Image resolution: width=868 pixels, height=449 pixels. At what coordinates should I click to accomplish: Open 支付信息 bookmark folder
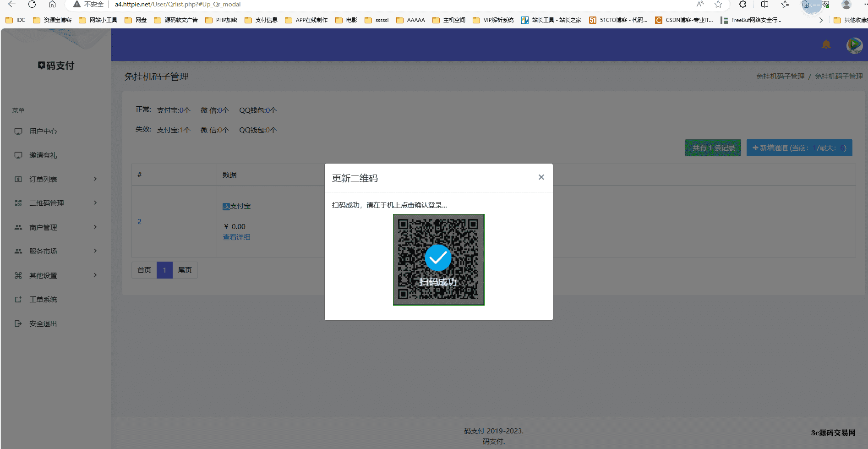pos(261,20)
